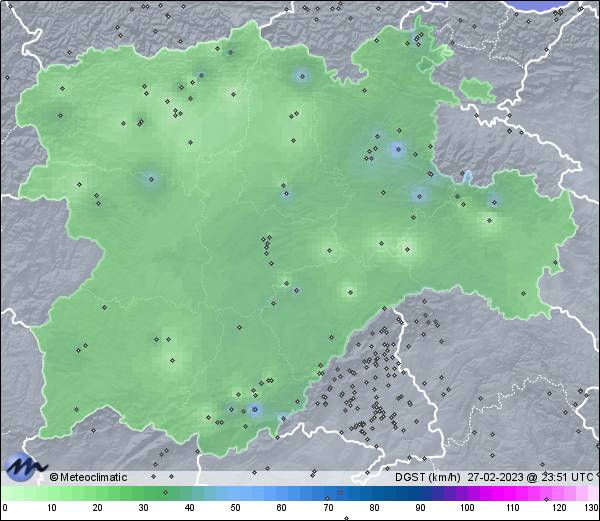
Task: Click the blue gust spot on the left side
Action: (151, 180)
